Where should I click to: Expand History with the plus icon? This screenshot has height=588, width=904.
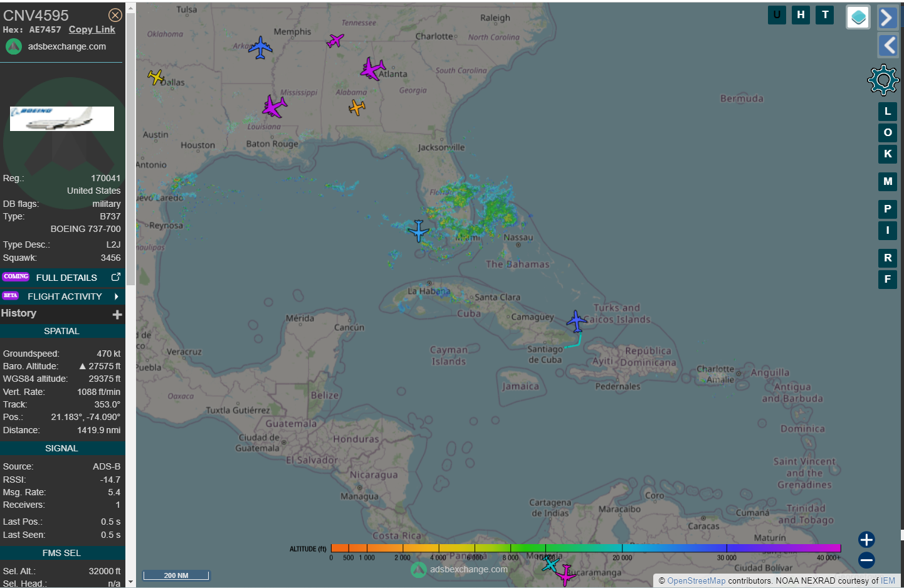coord(117,314)
